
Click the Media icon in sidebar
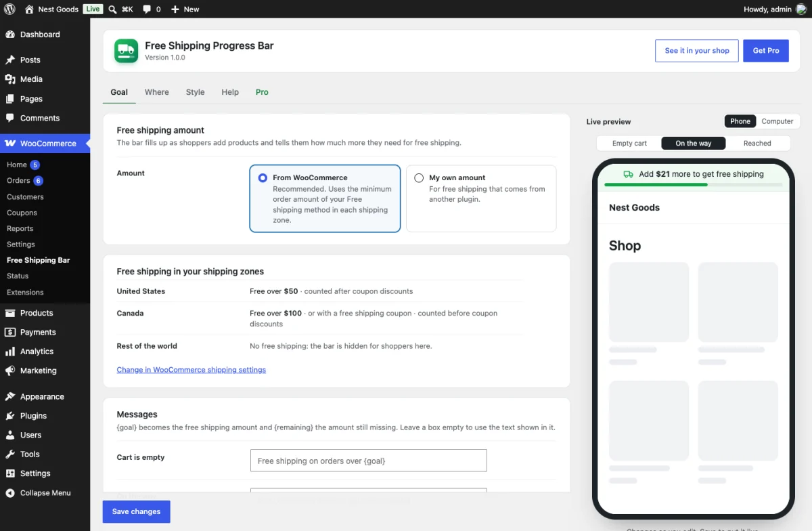(10, 79)
